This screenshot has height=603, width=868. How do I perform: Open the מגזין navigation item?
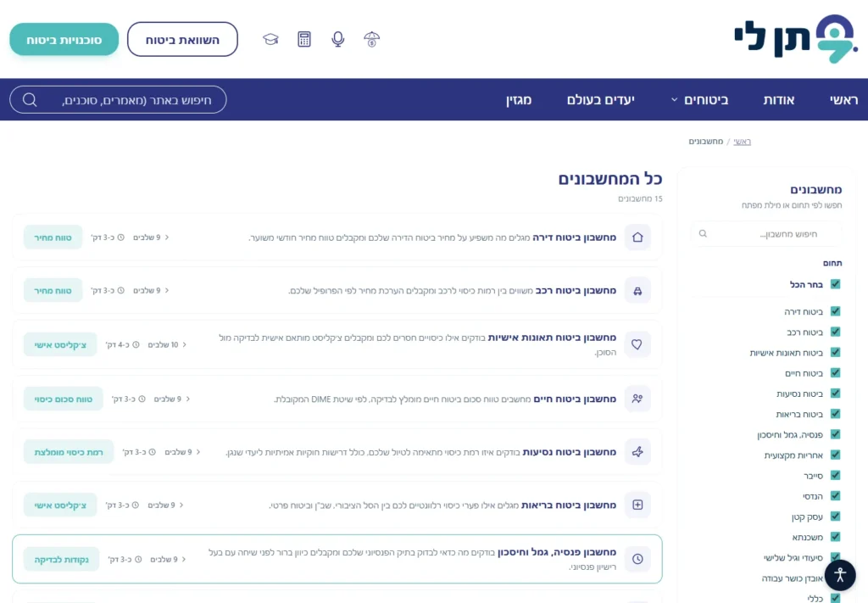519,100
